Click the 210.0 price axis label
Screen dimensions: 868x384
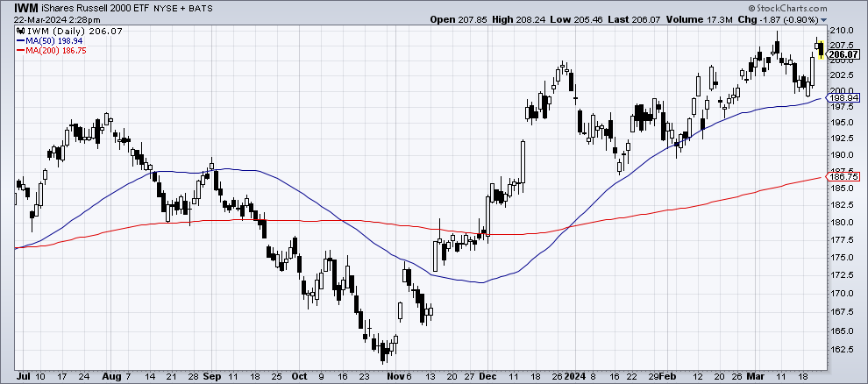click(x=840, y=30)
